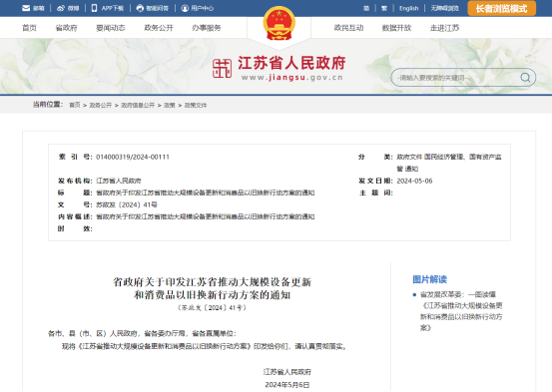Open the 办事服务 navigation menu
The image size is (552, 392).
click(x=207, y=28)
